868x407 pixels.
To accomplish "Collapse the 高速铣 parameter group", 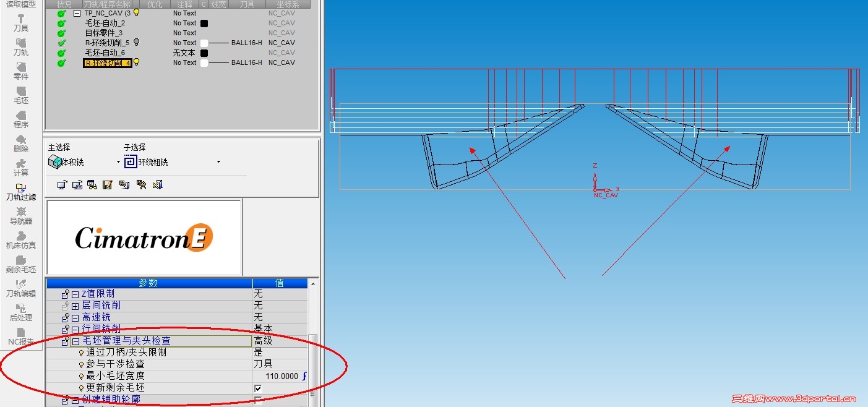I will click(75, 317).
